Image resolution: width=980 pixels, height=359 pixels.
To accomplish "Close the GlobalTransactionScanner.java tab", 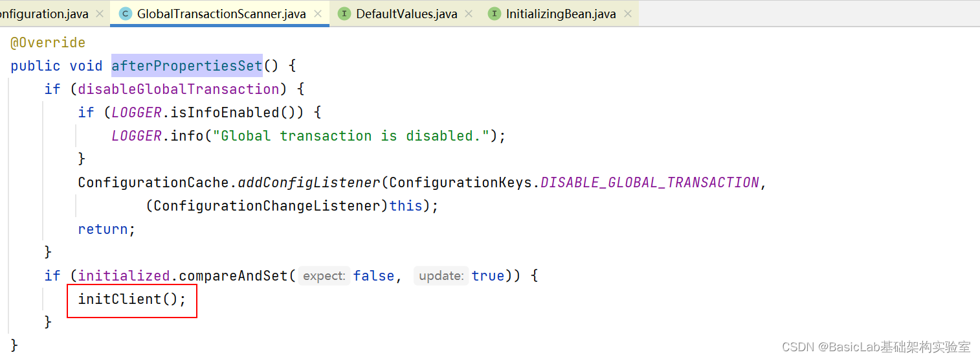I will (318, 14).
